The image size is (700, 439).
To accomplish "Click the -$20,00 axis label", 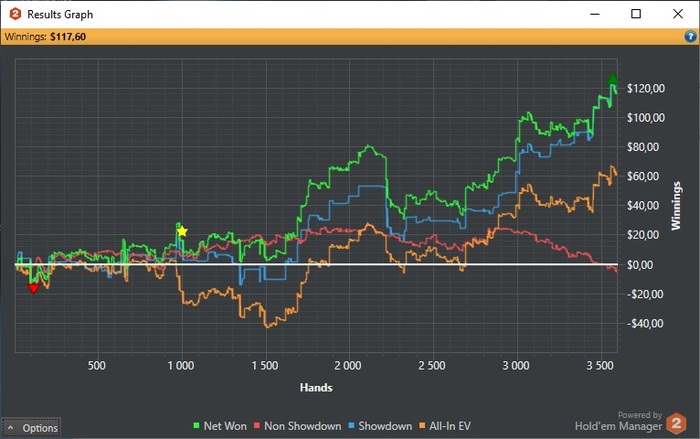I will point(645,294).
